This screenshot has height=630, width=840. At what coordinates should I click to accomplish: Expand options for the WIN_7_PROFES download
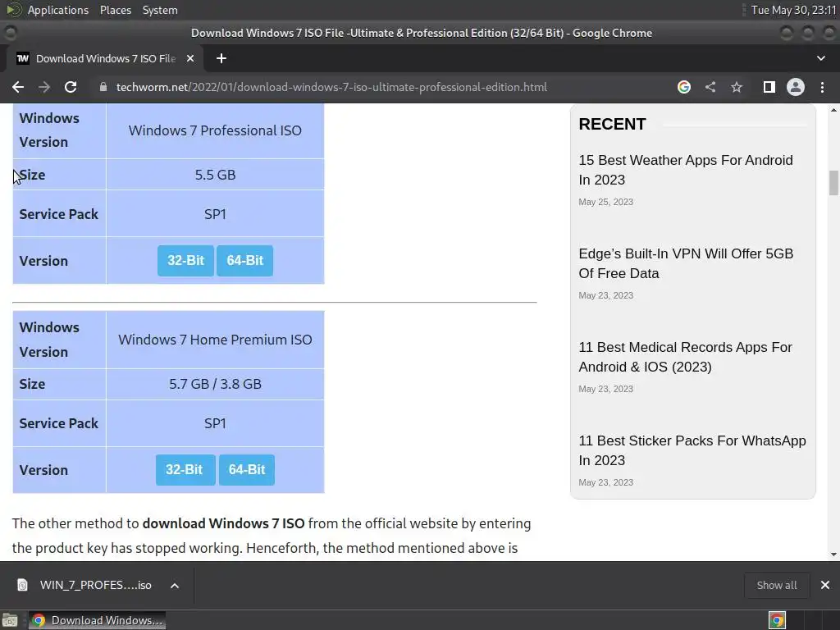coord(175,586)
